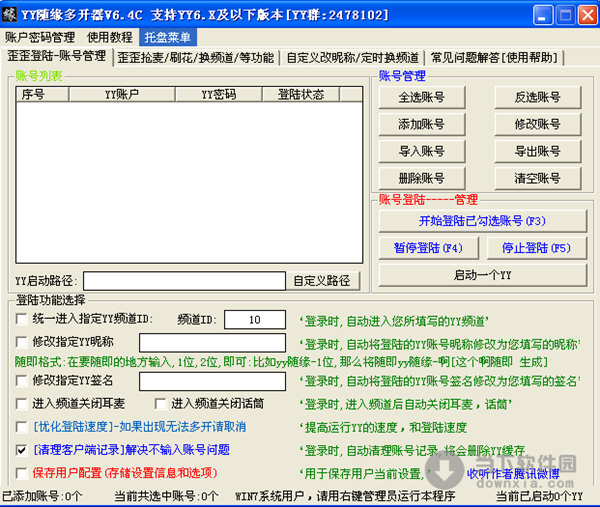Viewport: 600px width, 507px height.
Task: Click the 频道ID input field
Action: [255, 319]
